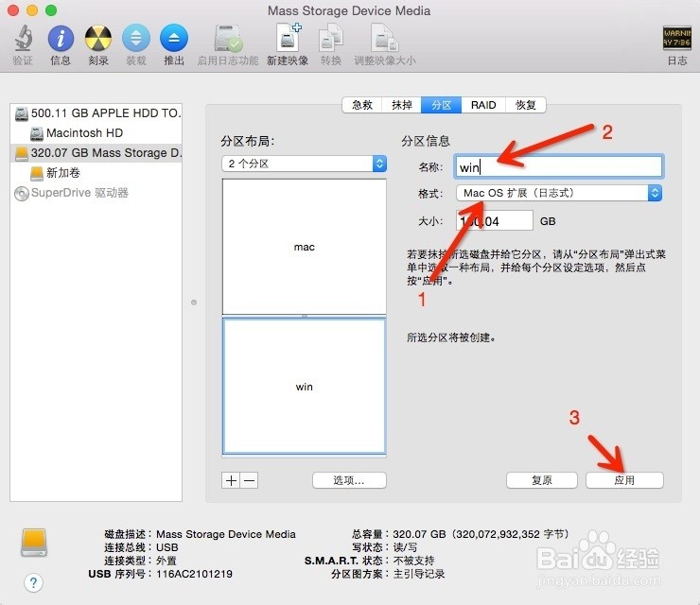This screenshot has width=700, height=605.
Task: Open the format dropdown Mac OS 扩展
Action: point(559,193)
